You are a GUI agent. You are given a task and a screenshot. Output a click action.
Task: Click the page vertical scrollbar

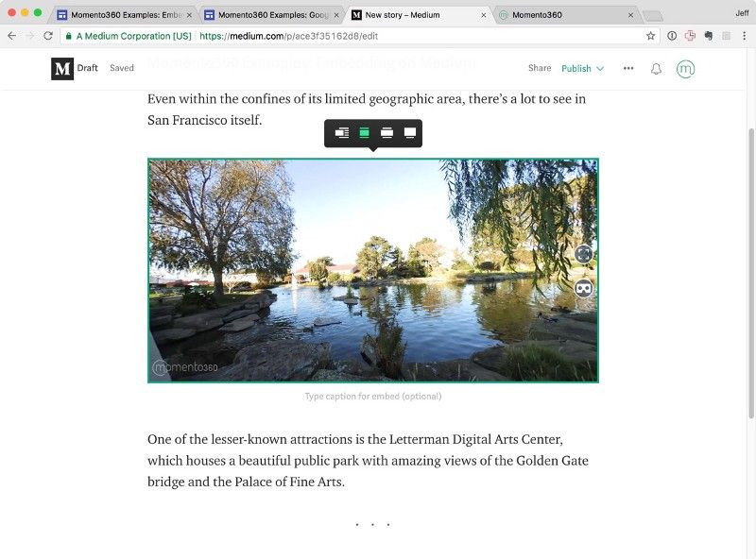point(751,273)
